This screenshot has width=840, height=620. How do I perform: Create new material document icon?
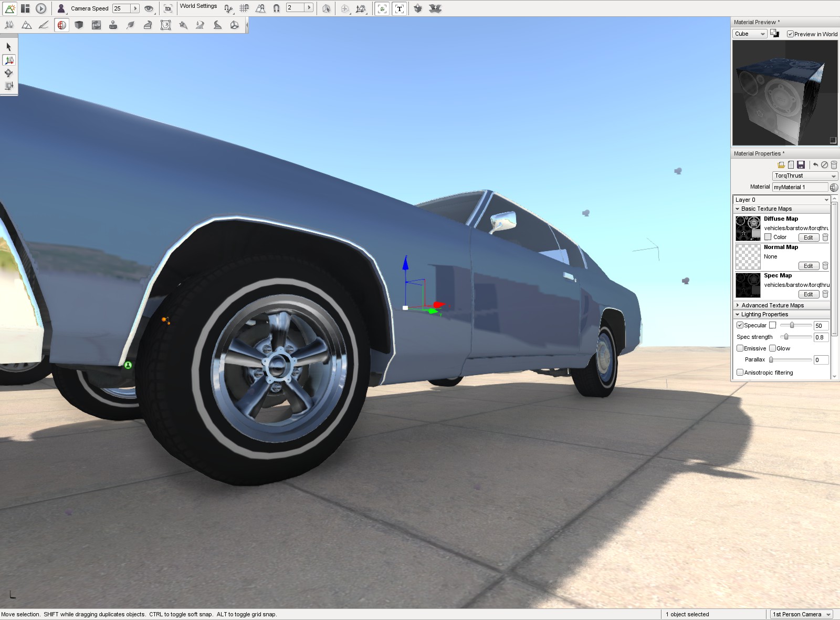tap(791, 165)
